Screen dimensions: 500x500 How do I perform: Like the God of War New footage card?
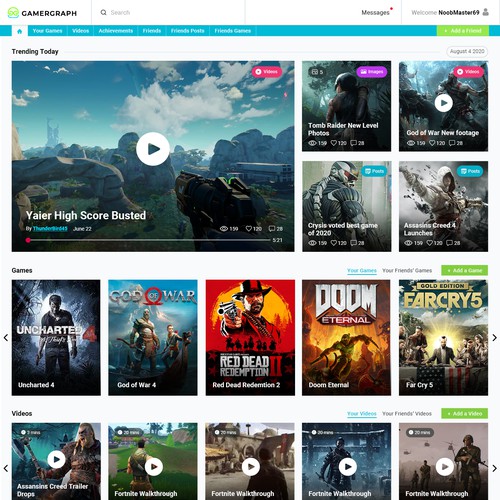[x=432, y=143]
